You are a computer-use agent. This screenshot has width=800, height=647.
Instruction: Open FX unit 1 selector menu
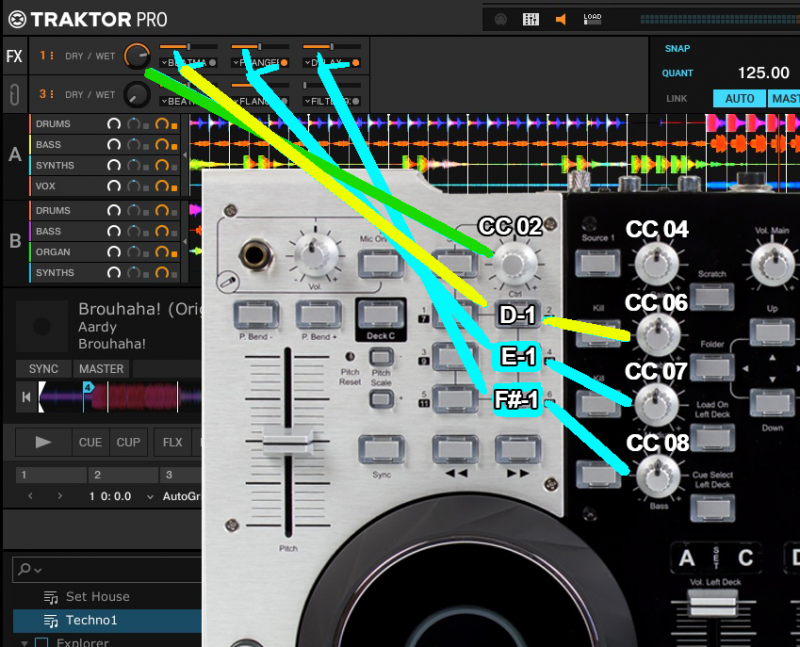click(x=46, y=55)
